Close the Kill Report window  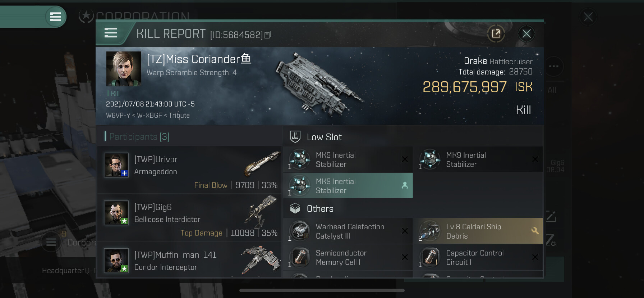coord(526,34)
